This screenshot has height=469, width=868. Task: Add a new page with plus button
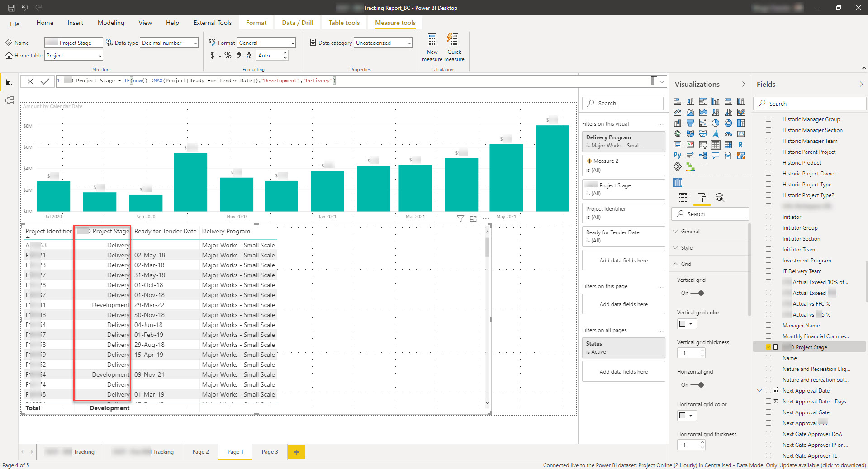click(x=296, y=451)
